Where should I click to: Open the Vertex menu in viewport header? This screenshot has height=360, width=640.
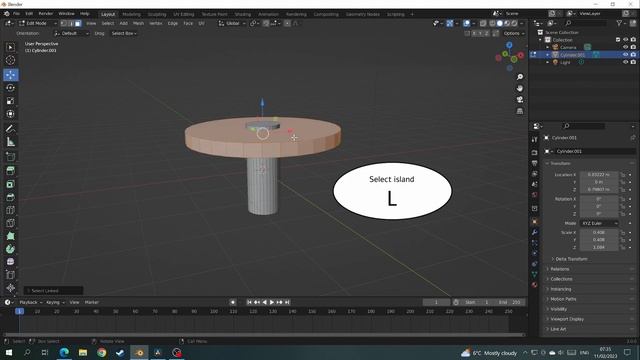coord(156,23)
